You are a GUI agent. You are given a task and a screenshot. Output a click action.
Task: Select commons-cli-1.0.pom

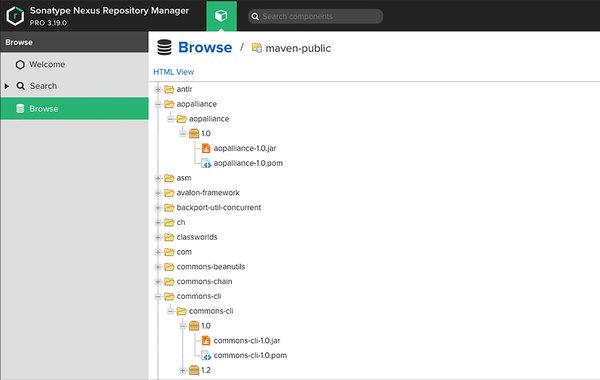pyautogui.click(x=250, y=356)
